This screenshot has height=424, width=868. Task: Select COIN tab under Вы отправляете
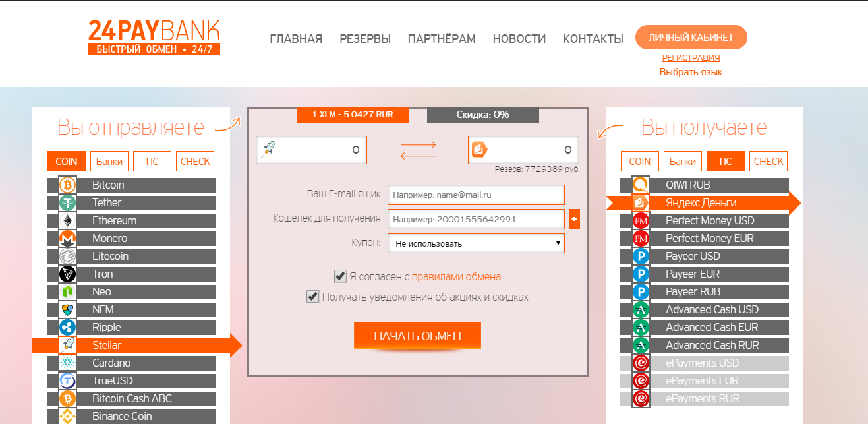(67, 161)
